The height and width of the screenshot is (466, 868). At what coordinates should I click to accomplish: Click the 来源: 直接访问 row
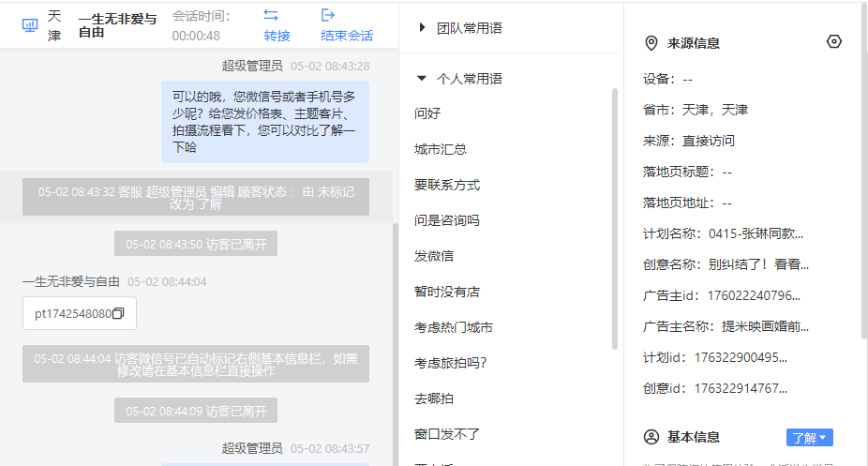pos(689,141)
